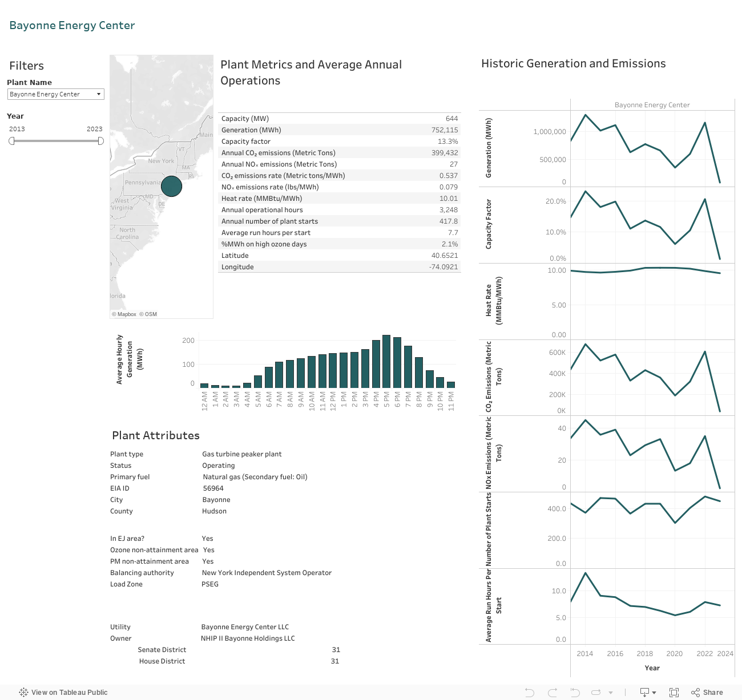742x700 pixels.
Task: Click the Capacity (MW) row label
Action: 245,119
